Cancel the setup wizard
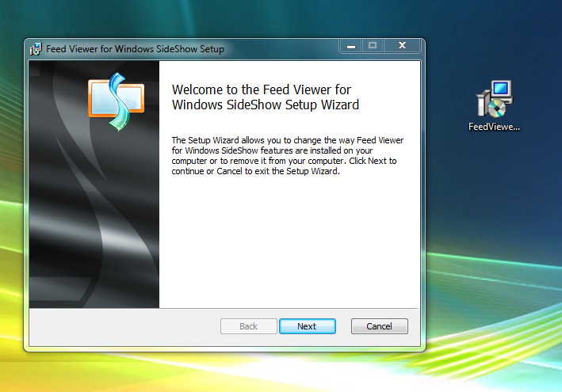 point(379,326)
